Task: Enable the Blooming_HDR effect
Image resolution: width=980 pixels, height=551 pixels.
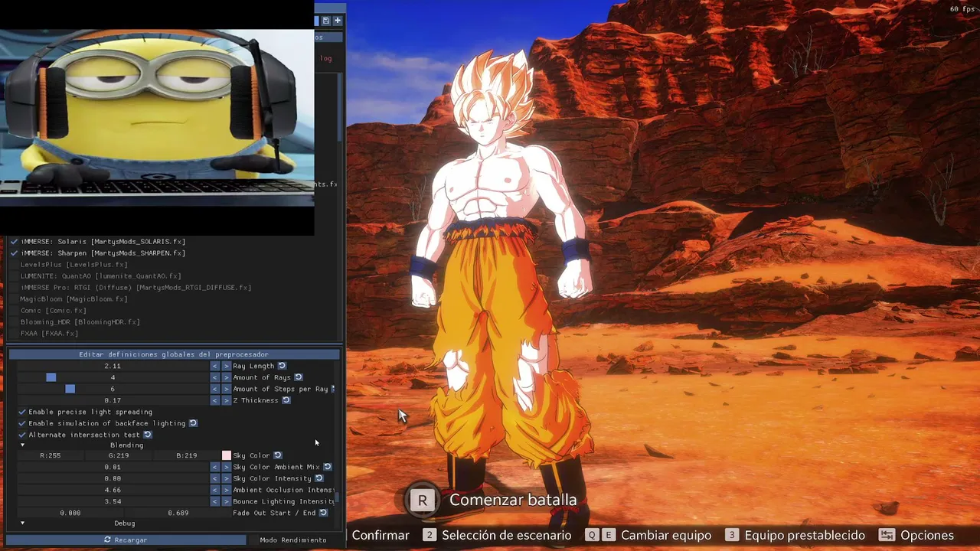Action: [x=14, y=322]
